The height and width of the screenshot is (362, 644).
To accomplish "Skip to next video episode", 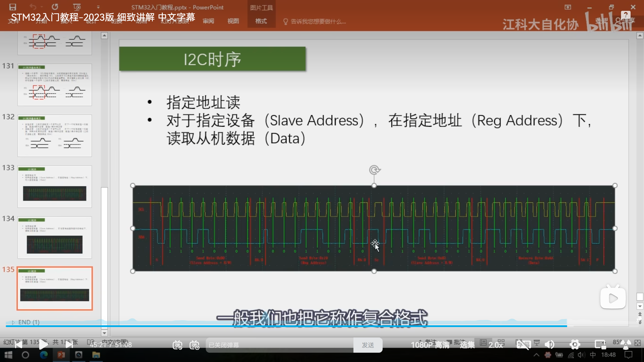I will pyautogui.click(x=69, y=345).
